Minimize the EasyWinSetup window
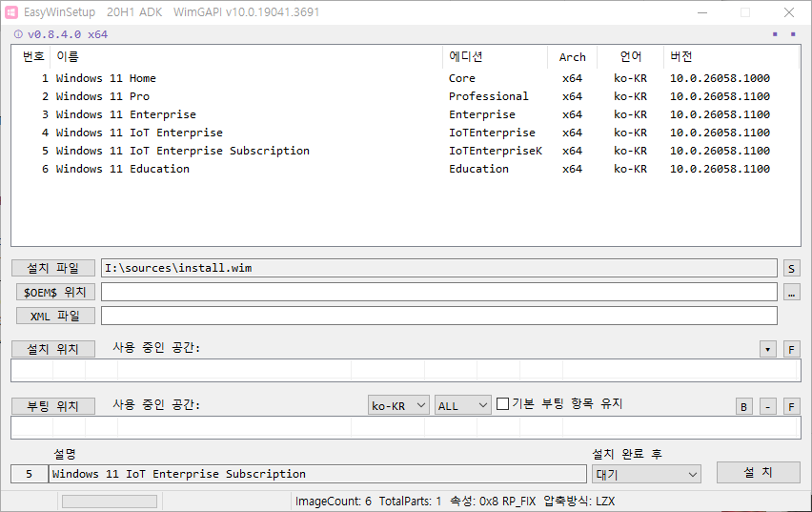The height and width of the screenshot is (512, 812). coord(702,12)
